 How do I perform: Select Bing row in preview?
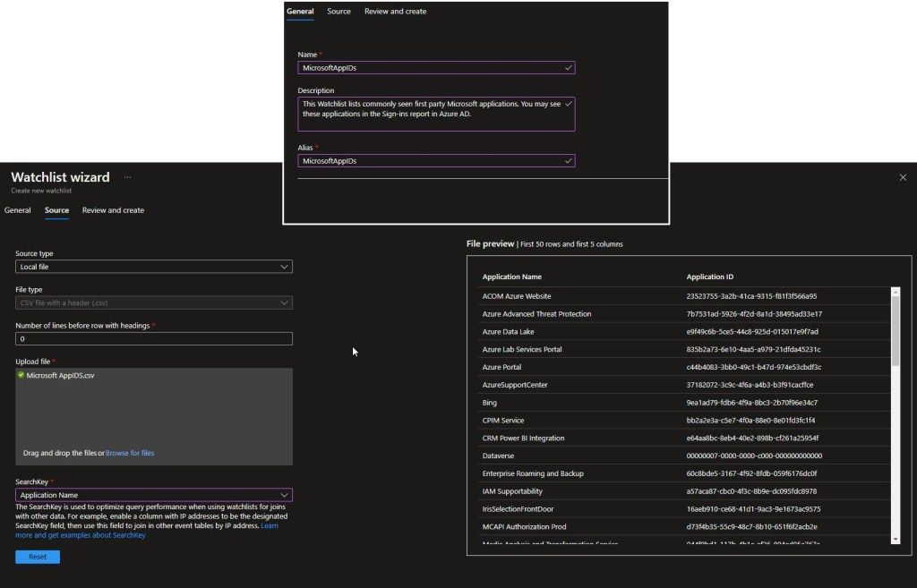point(683,403)
